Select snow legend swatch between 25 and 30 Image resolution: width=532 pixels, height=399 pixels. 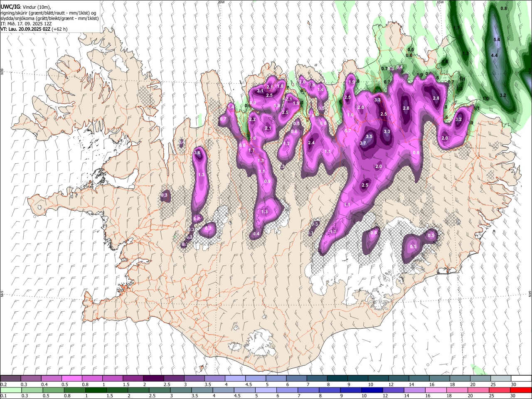[x=500, y=378]
